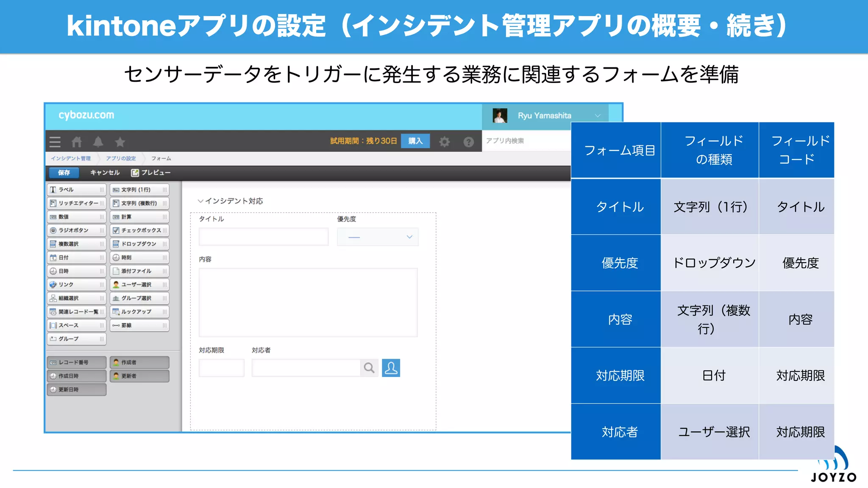
Task: Select the 作成日時 field tool
Action: [76, 376]
